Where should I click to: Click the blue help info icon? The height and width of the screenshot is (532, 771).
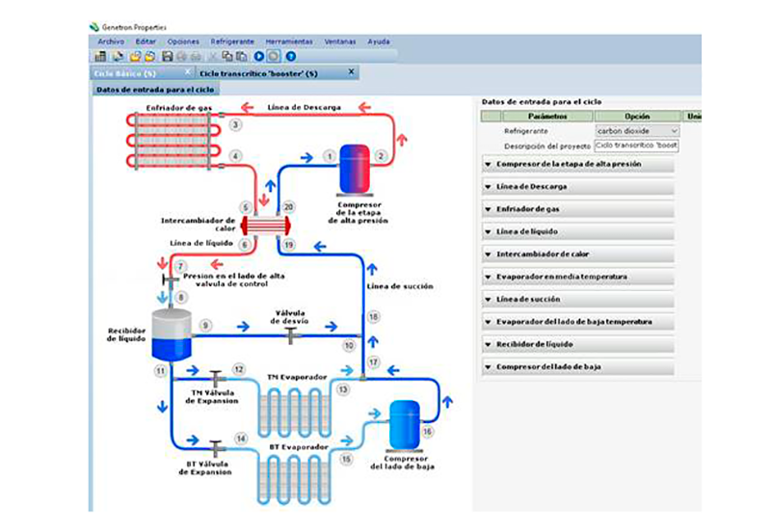click(x=290, y=57)
